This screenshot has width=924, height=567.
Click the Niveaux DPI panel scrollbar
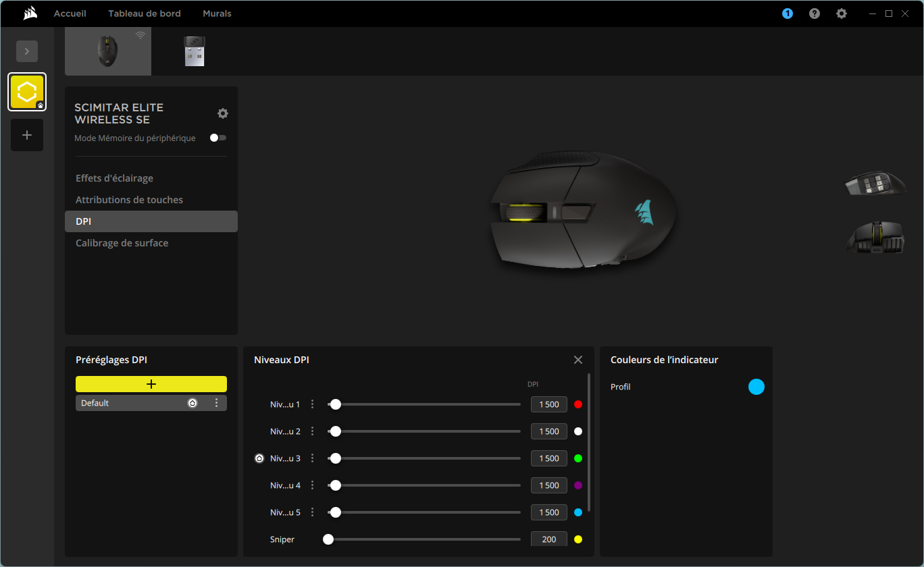point(589,442)
